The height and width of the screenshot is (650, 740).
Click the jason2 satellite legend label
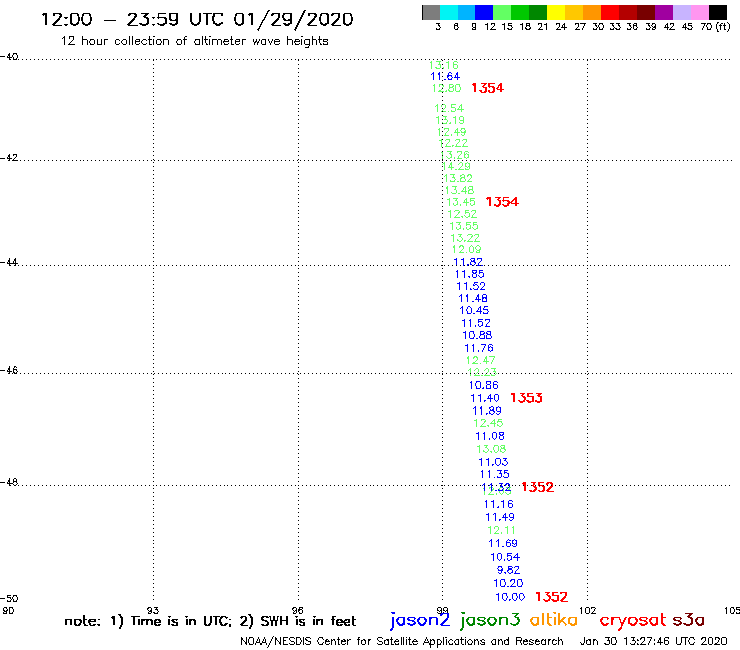coord(420,620)
